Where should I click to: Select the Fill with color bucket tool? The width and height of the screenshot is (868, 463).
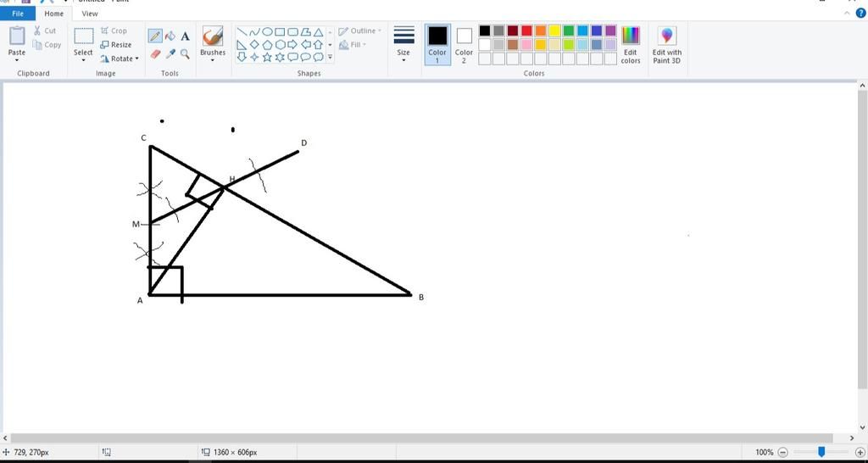click(x=170, y=36)
